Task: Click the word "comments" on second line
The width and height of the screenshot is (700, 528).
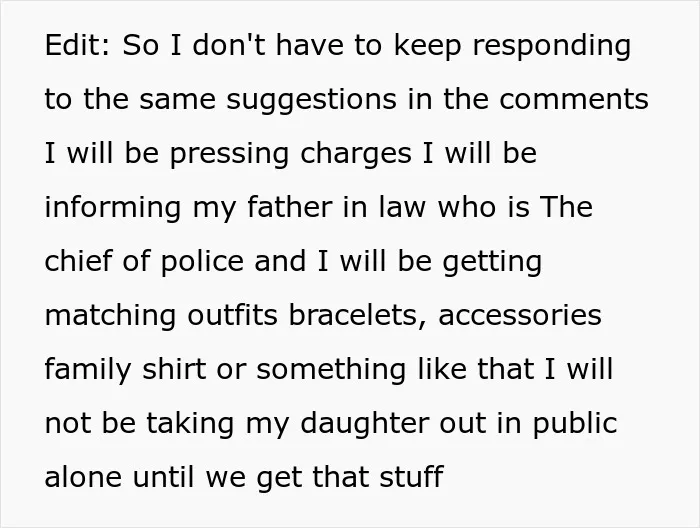Action: click(574, 99)
